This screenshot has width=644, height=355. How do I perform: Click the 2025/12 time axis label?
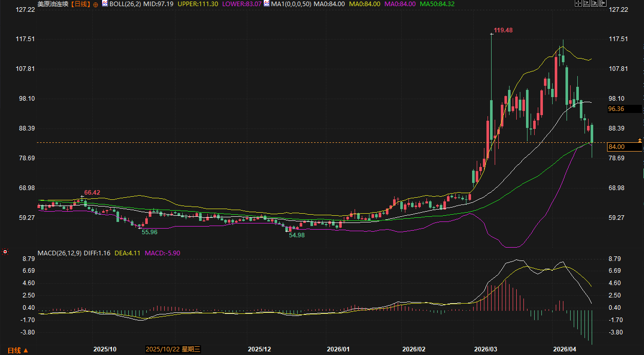click(259, 349)
